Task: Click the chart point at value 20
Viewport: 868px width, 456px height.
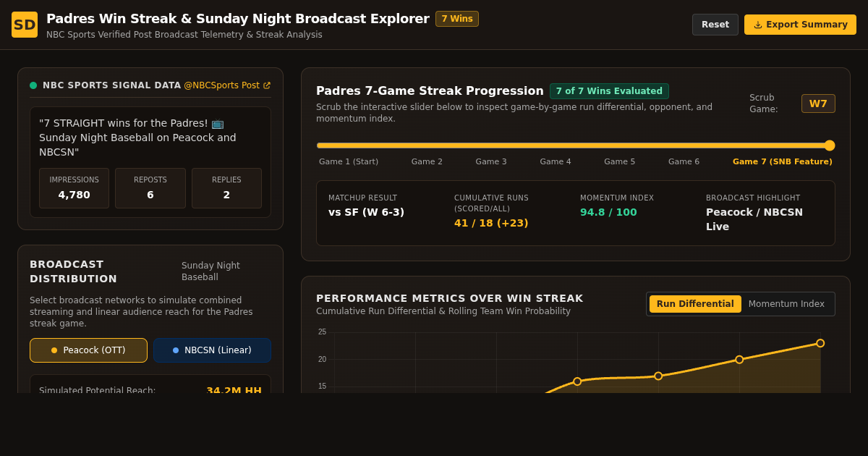Action: (x=739, y=360)
